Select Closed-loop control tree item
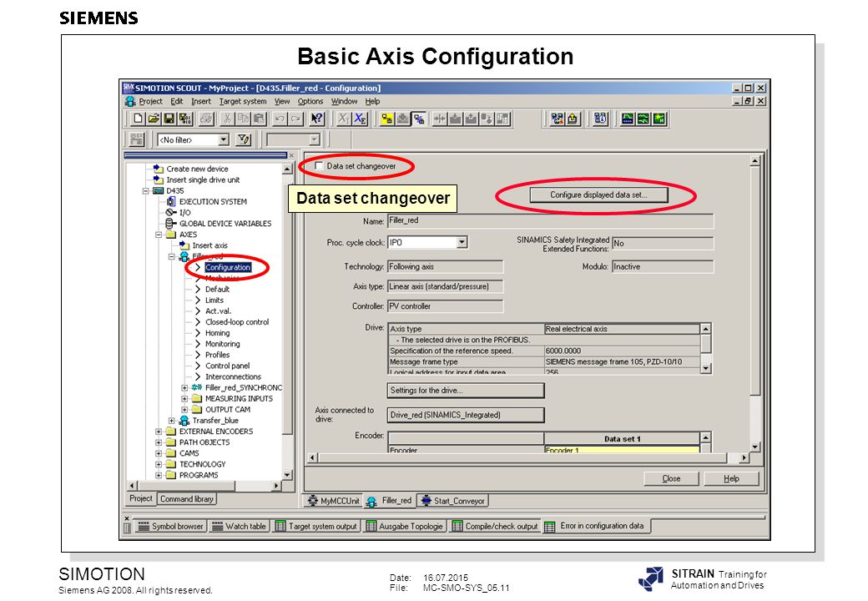This screenshot has width=868, height=601. click(x=237, y=322)
